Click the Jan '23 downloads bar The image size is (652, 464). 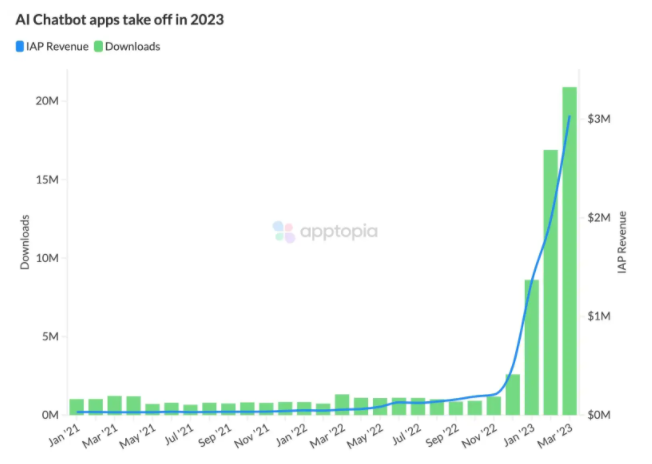pos(531,346)
